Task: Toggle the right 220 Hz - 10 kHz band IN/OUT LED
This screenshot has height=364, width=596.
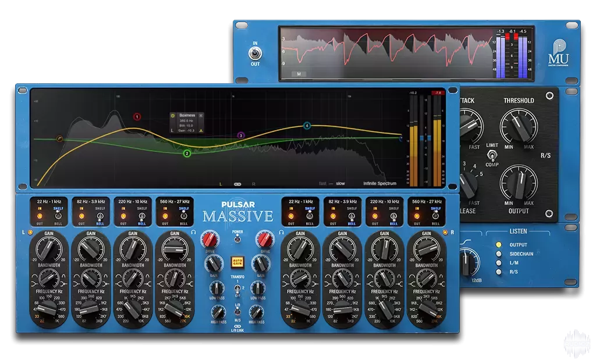Action: click(x=375, y=216)
